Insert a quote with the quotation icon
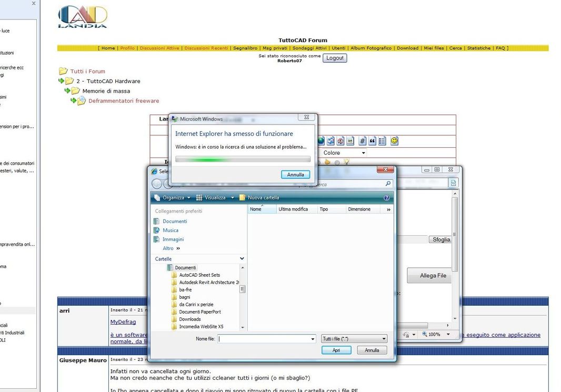Image resolution: width=561 pixels, height=392 pixels. pyautogui.click(x=372, y=141)
